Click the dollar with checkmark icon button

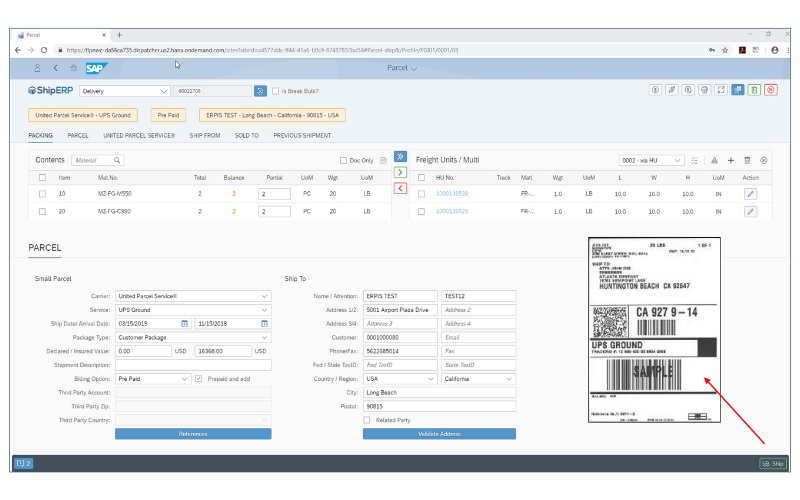click(688, 90)
